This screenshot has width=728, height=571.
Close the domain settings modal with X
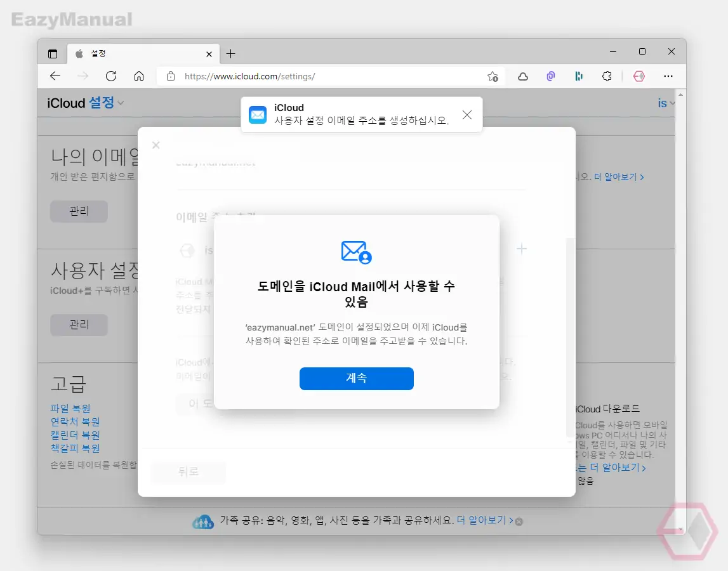(156, 145)
